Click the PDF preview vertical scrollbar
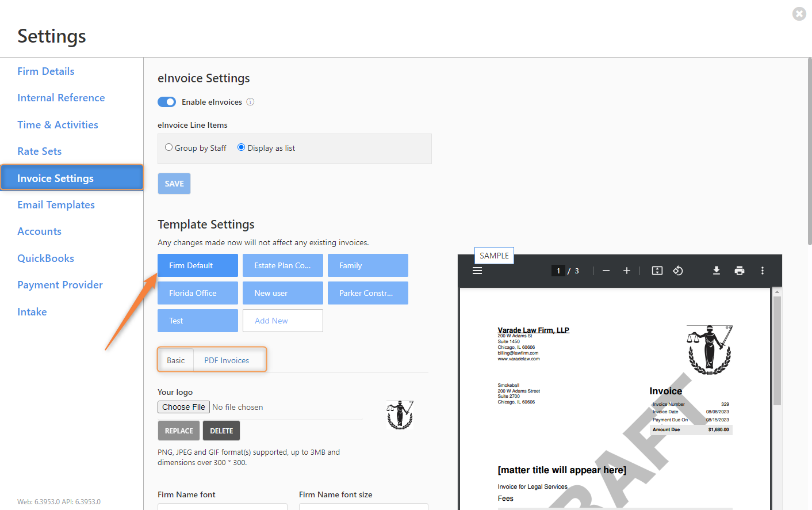812x510 pixels. coord(777,351)
